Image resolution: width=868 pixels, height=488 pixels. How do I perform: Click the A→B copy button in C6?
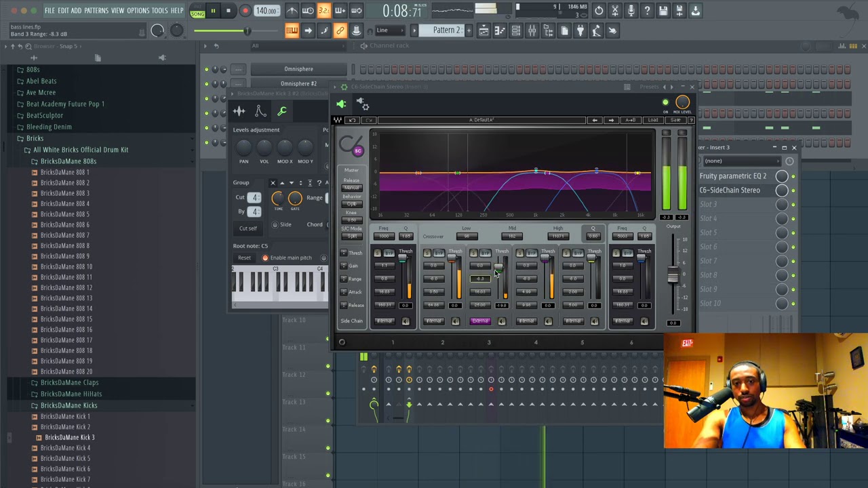click(630, 121)
